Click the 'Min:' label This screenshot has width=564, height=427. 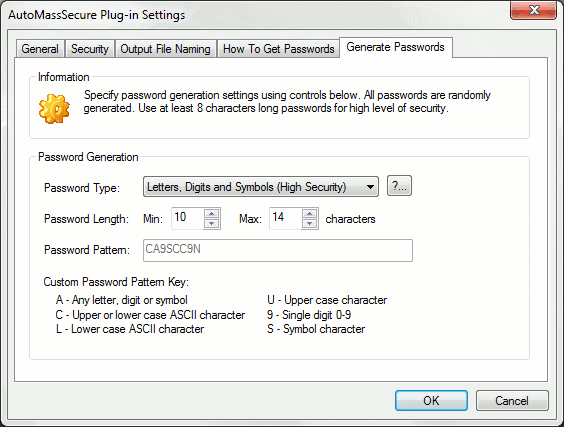153,219
